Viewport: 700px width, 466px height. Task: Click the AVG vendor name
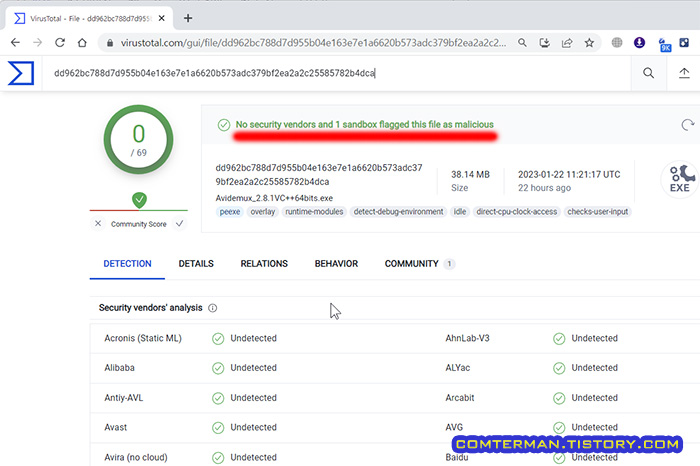pyautogui.click(x=454, y=427)
